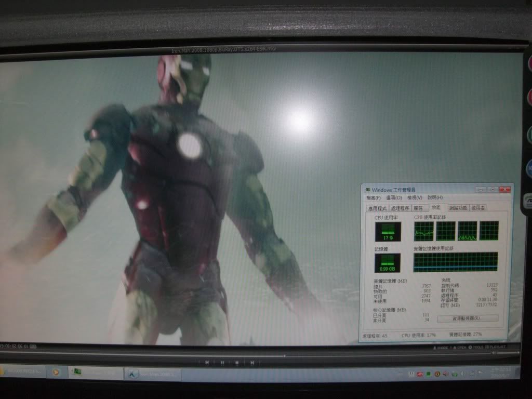Open the 選項(O) menu in Task Manager
This screenshot has width=532, height=399.
394,198
